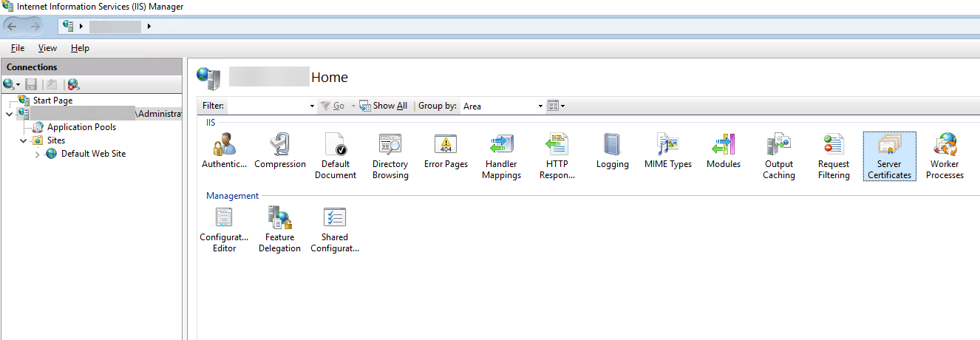Open Shared Configuration feature
980x340 pixels.
(335, 230)
